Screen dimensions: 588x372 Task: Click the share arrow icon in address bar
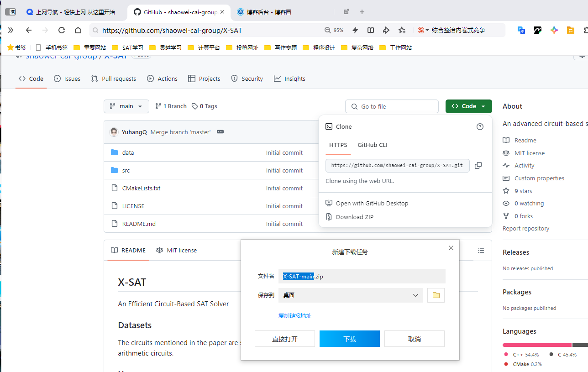pyautogui.click(x=386, y=30)
